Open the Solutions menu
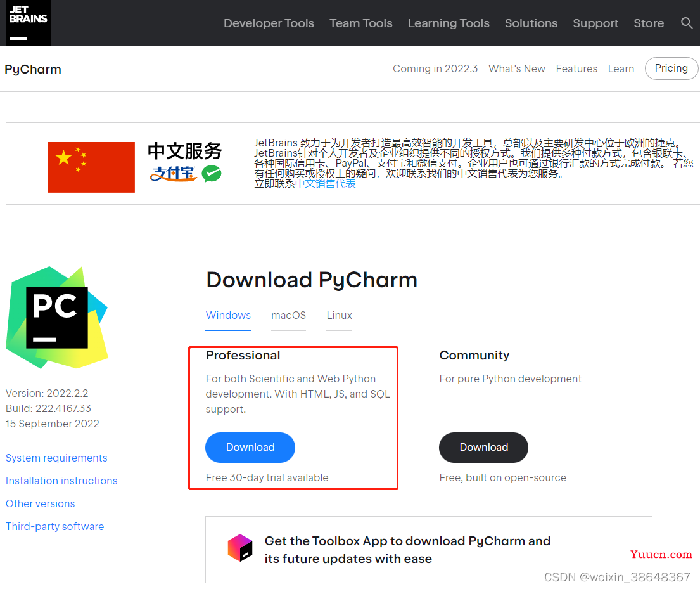 (531, 23)
